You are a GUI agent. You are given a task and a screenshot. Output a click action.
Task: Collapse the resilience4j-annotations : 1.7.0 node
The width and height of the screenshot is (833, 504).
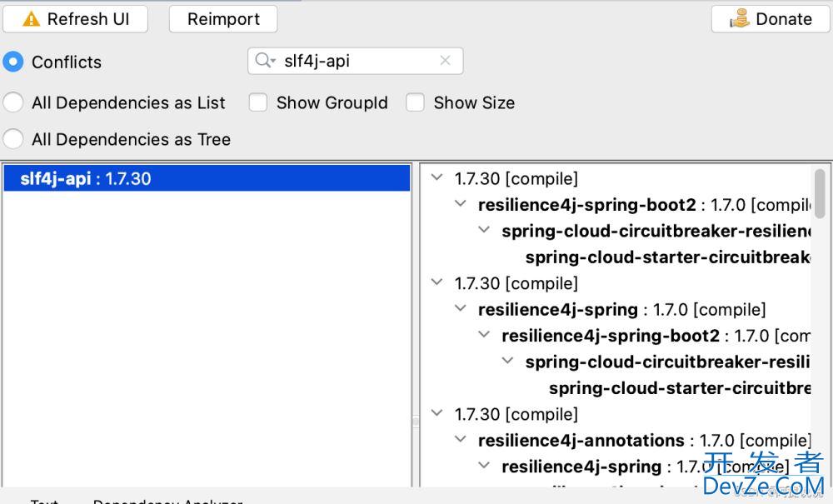(461, 439)
